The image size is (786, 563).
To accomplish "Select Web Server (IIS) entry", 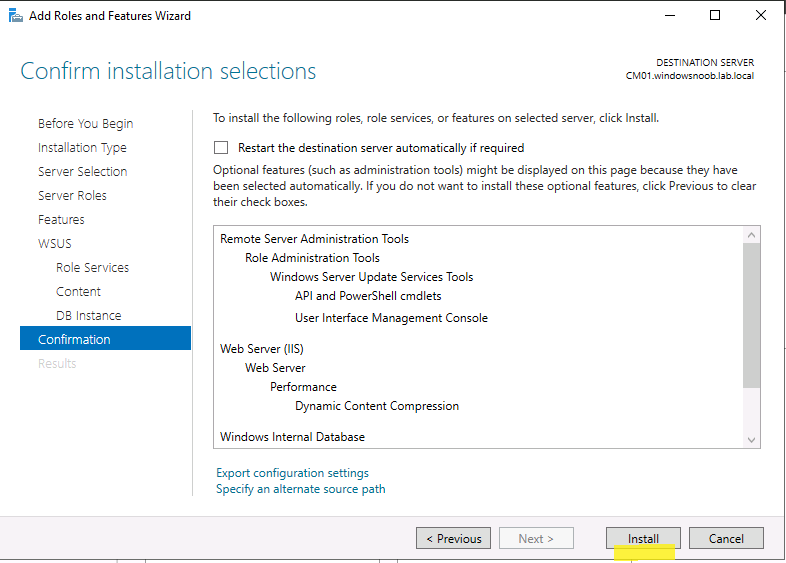I will [262, 348].
